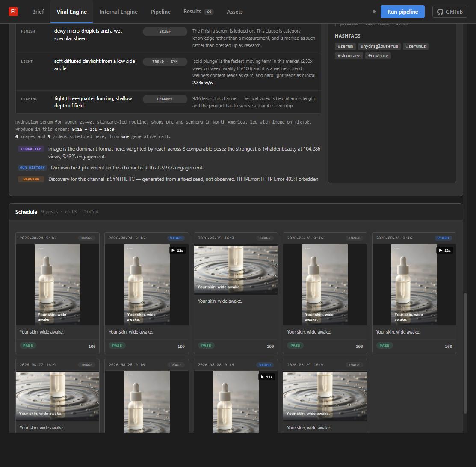Click the TREND · SYN badge in LIGHT row
476x467 pixels.
[165, 62]
